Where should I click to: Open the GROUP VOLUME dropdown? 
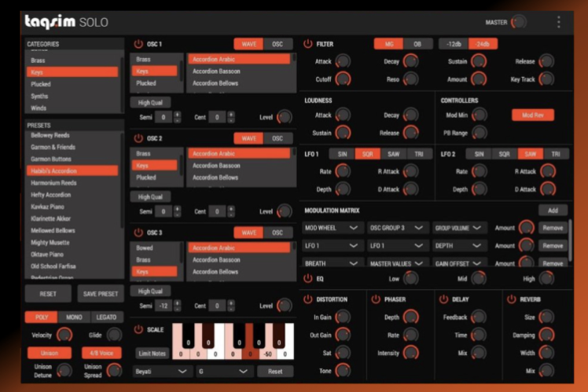point(459,228)
